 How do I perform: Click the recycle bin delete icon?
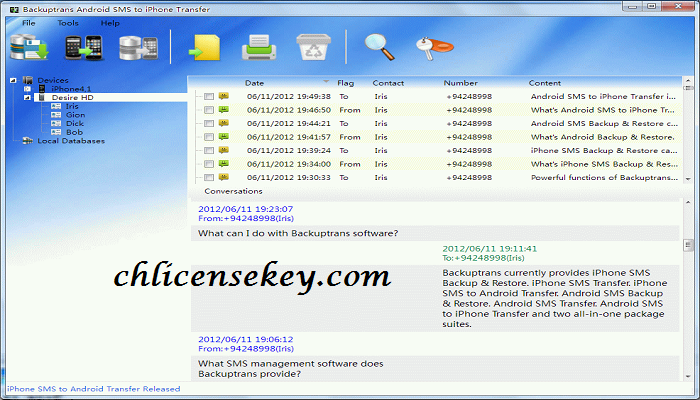[x=313, y=46]
